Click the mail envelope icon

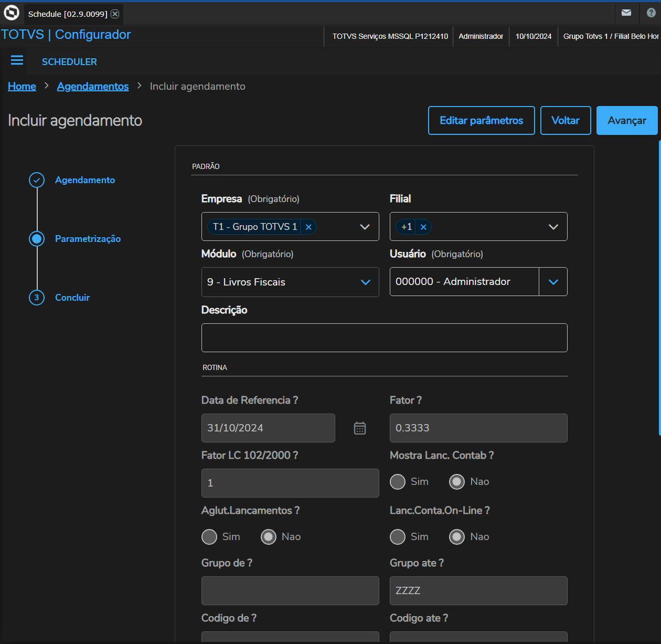click(x=626, y=13)
